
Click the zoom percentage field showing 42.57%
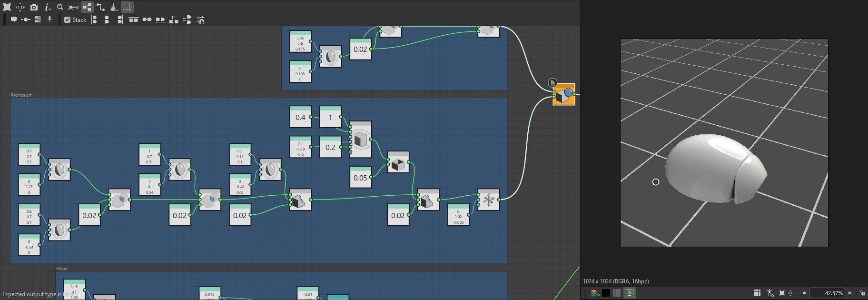point(827,293)
